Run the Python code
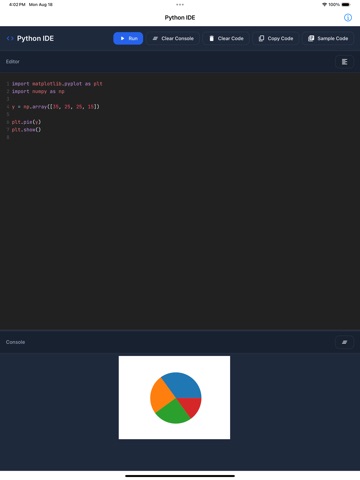Viewport: 360px width, 480px height. pyautogui.click(x=128, y=38)
